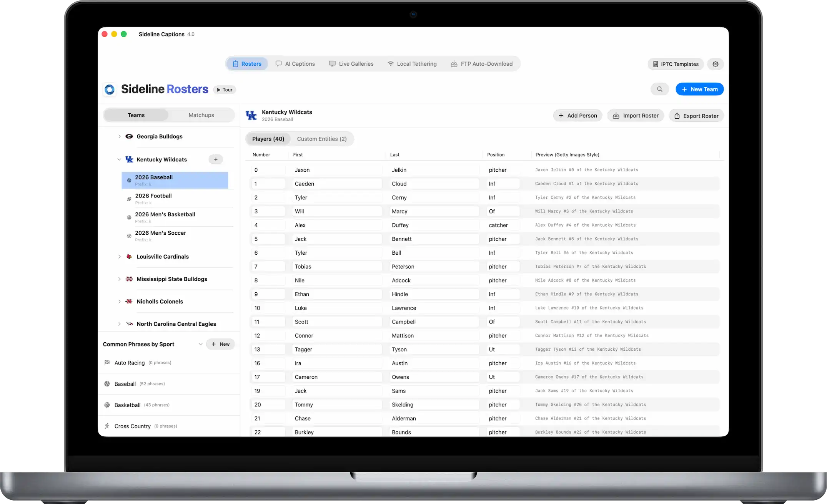This screenshot has width=827, height=504.
Task: Click the Mississippi State Bulldogs logo
Action: pos(129,279)
